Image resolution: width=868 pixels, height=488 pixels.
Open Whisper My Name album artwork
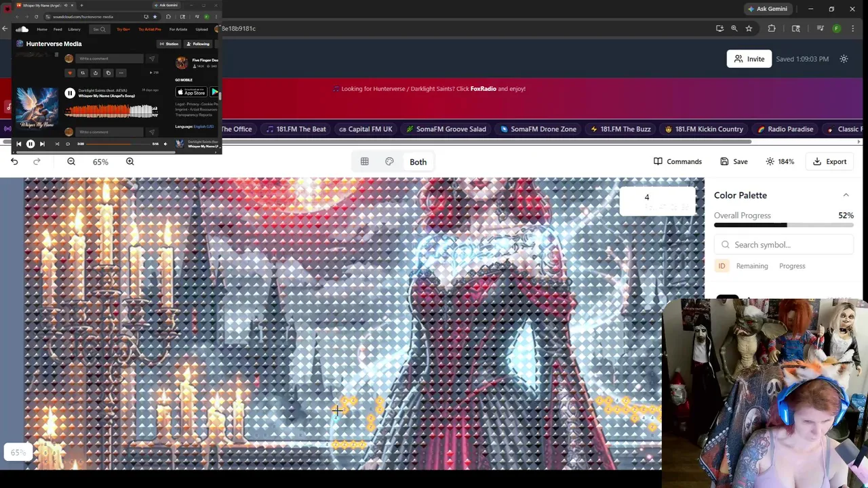pos(37,107)
